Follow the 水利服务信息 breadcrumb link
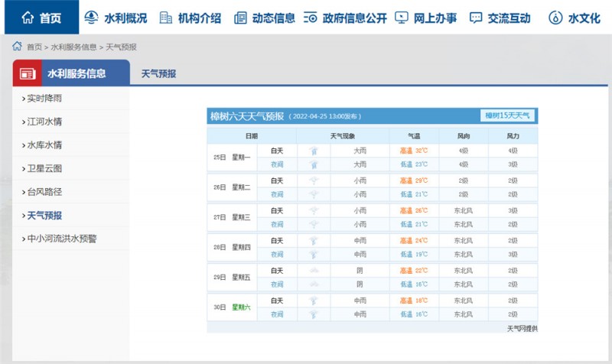 coord(73,47)
